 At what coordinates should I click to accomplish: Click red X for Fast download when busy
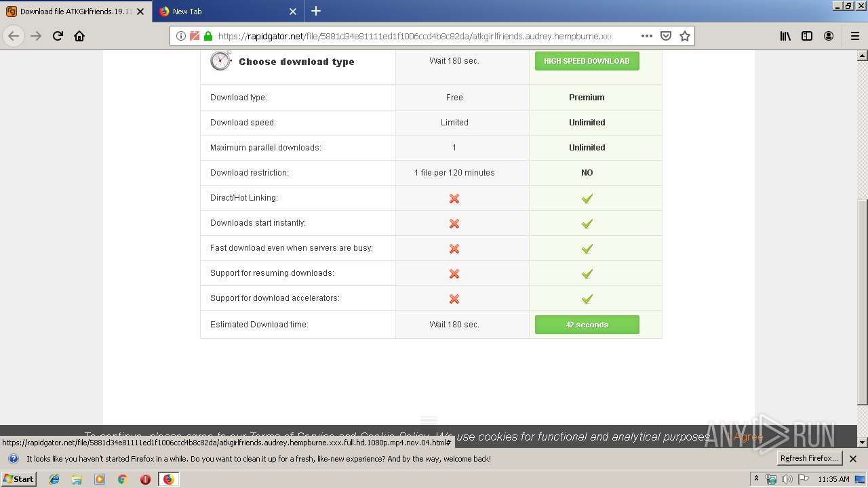(x=454, y=249)
